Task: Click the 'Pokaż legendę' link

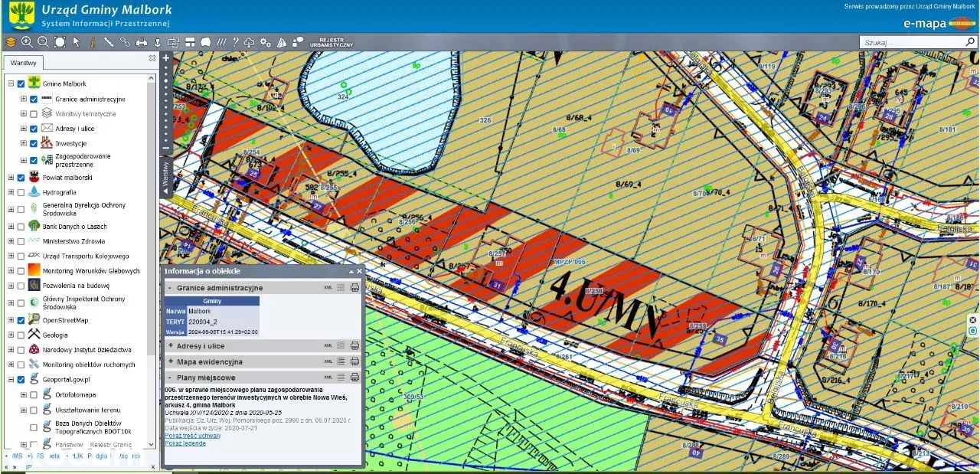Action: click(185, 443)
